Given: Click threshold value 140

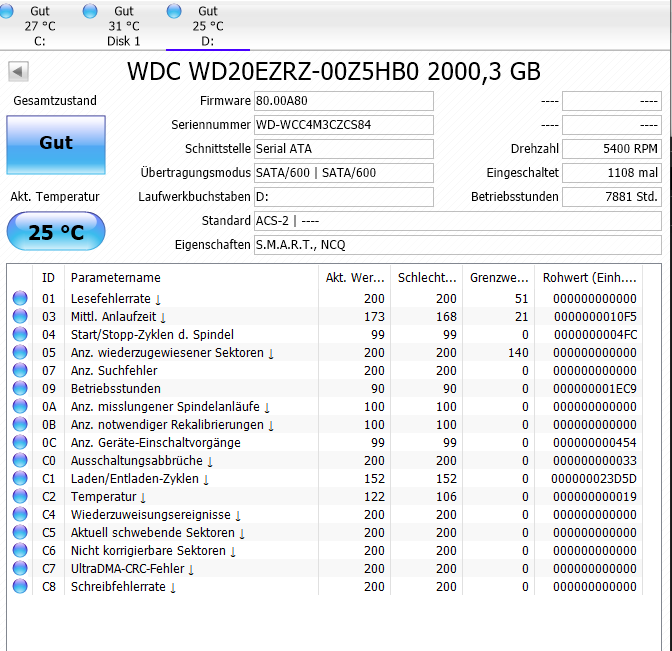Looking at the screenshot, I should pyautogui.click(x=518, y=352).
